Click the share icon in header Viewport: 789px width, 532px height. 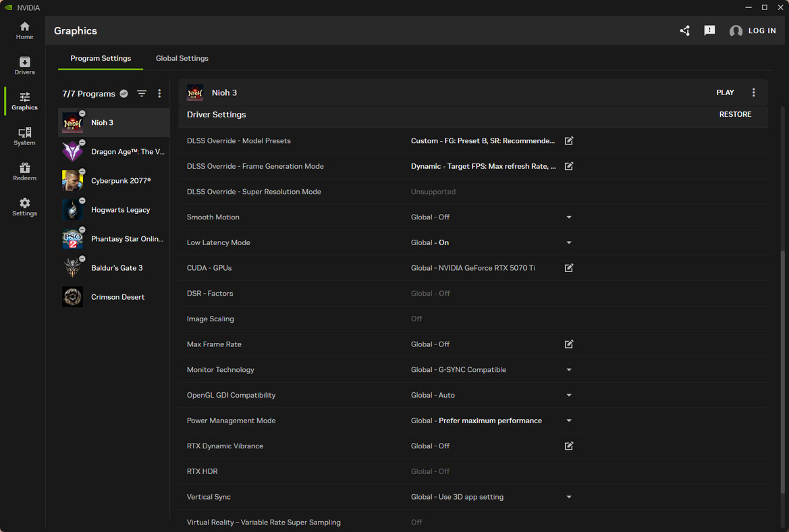pos(684,30)
